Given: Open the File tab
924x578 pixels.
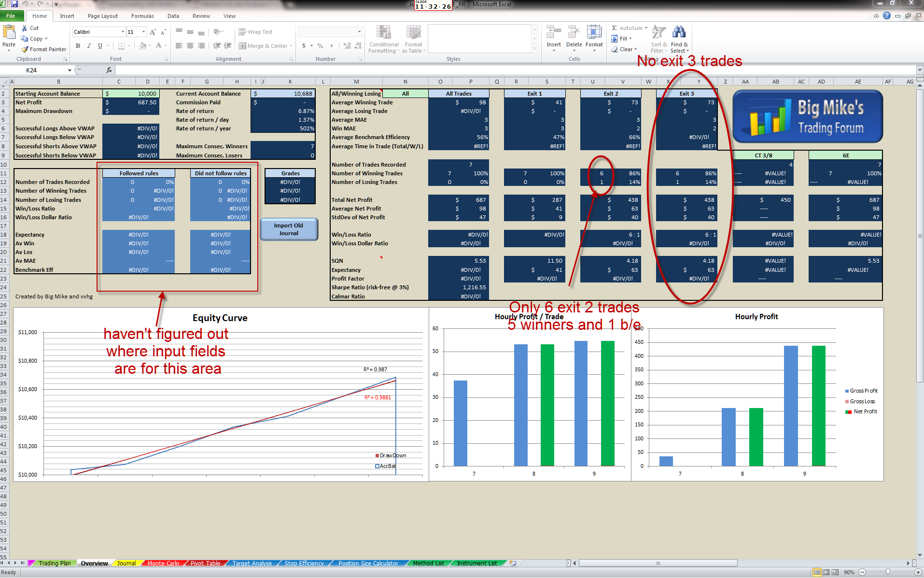Looking at the screenshot, I should click(11, 16).
